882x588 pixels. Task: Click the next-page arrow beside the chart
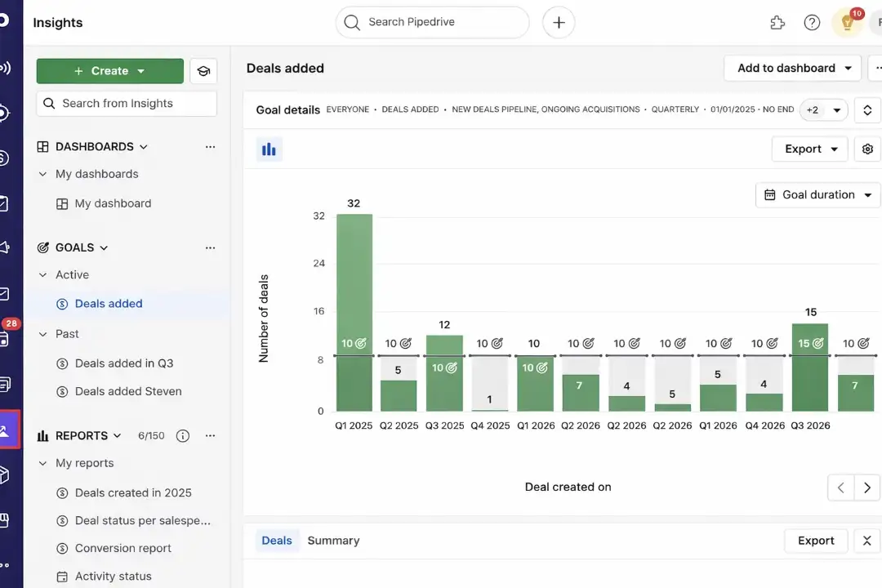click(x=867, y=487)
